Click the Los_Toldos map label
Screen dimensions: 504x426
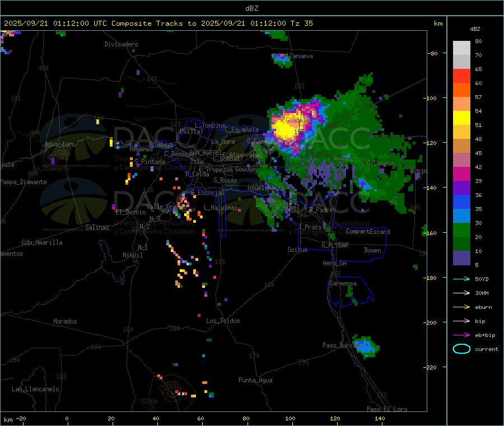point(223,321)
